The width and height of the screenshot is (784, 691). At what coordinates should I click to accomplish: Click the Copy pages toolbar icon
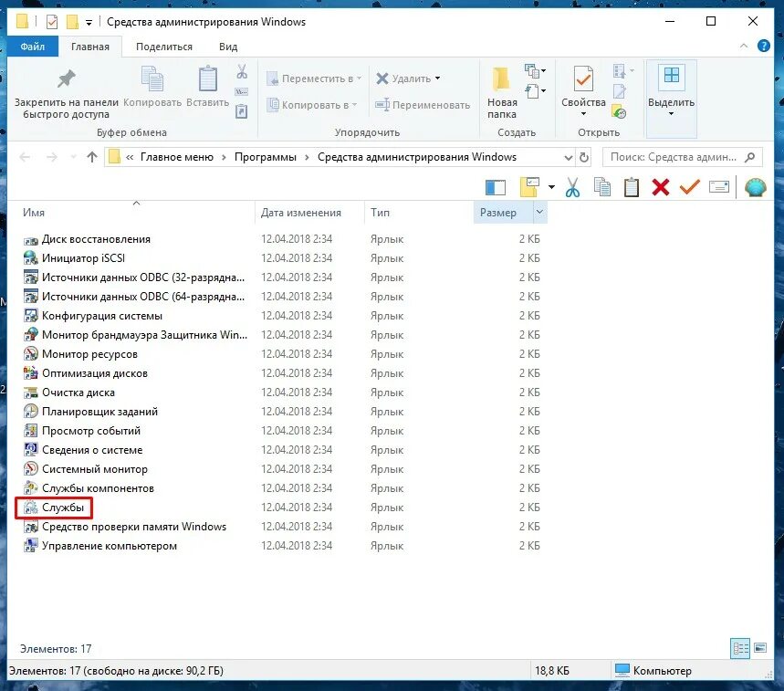602,187
